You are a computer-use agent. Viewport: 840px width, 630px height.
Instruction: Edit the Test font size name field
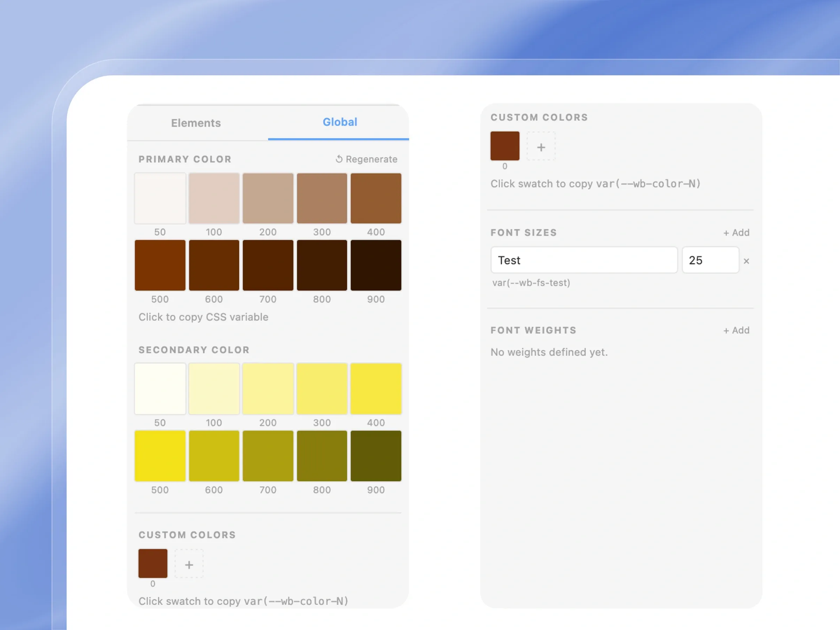coord(584,260)
